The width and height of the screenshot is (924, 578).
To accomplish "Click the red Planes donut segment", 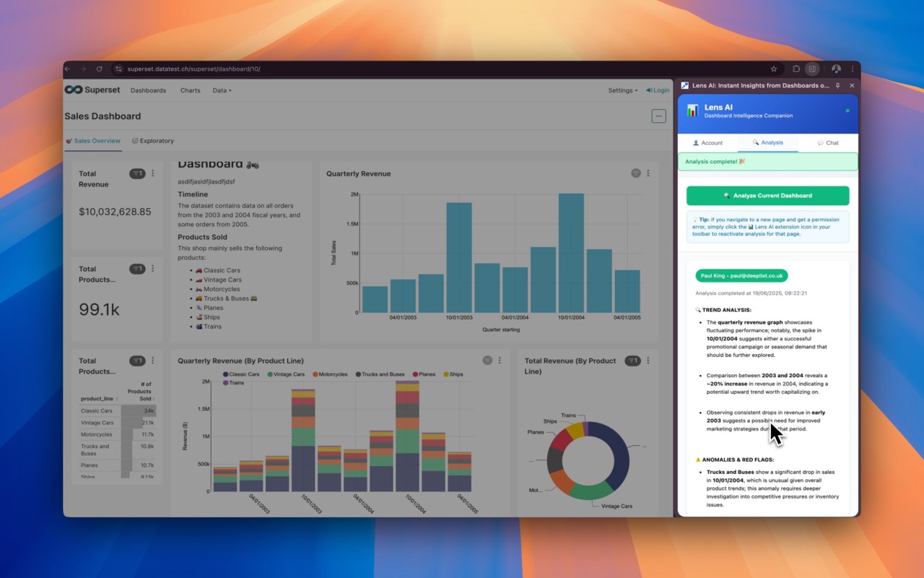I will pyautogui.click(x=562, y=440).
